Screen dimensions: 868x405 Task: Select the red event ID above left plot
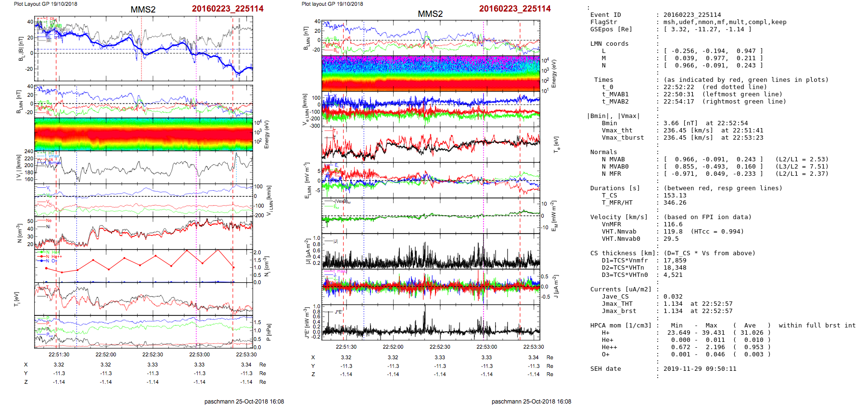point(228,9)
